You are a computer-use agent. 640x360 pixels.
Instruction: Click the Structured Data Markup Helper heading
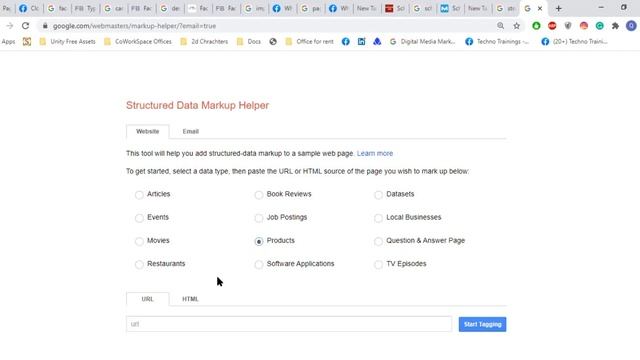tap(197, 105)
